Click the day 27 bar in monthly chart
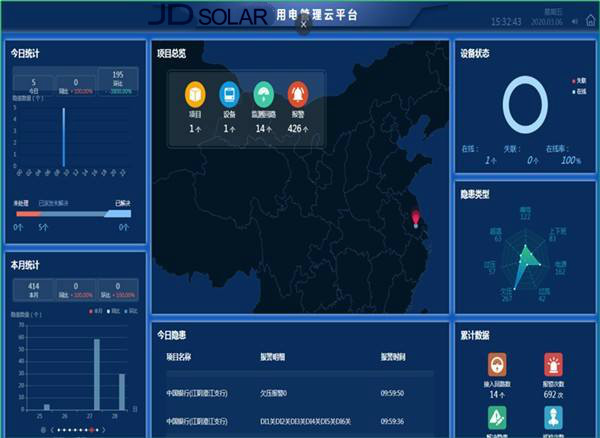 pos(97,374)
